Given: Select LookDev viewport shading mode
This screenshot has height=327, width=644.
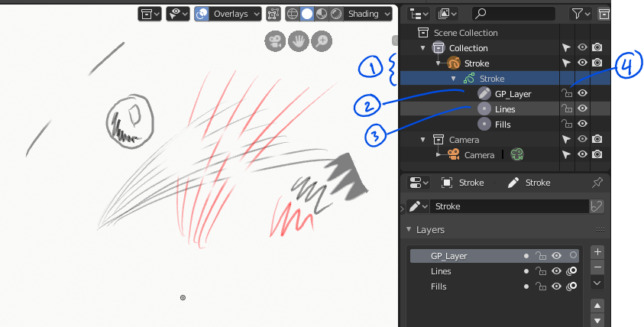Looking at the screenshot, I should [x=322, y=14].
